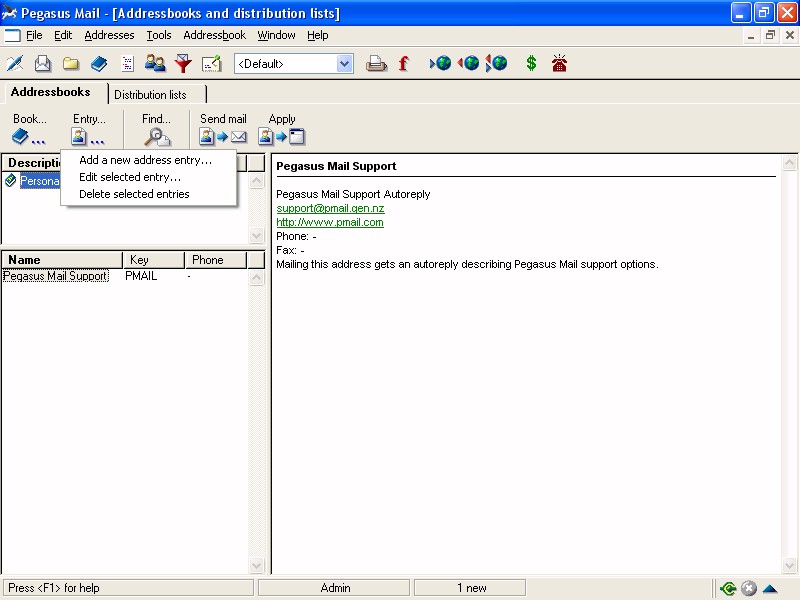Select the Addressbooks tab
This screenshot has height=600, width=800.
pos(54,92)
